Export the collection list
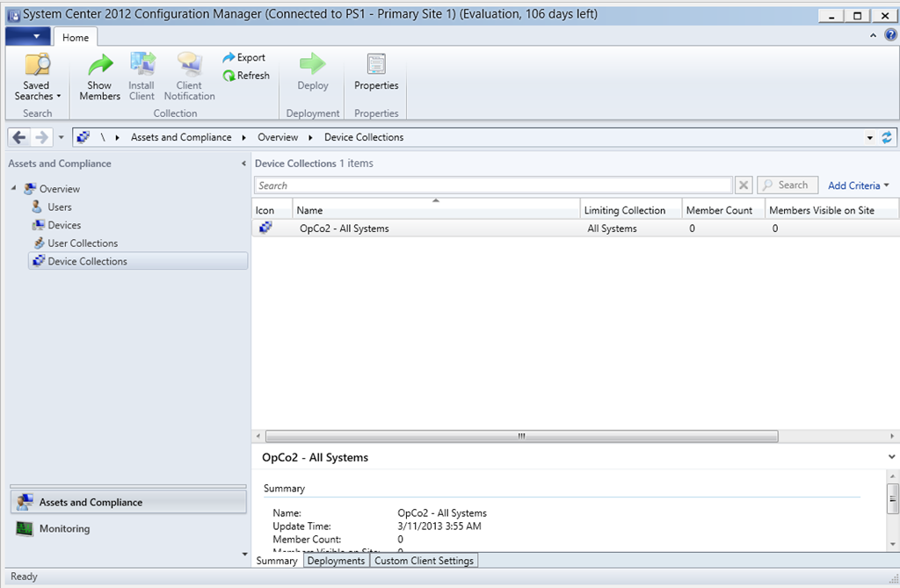 [x=244, y=57]
